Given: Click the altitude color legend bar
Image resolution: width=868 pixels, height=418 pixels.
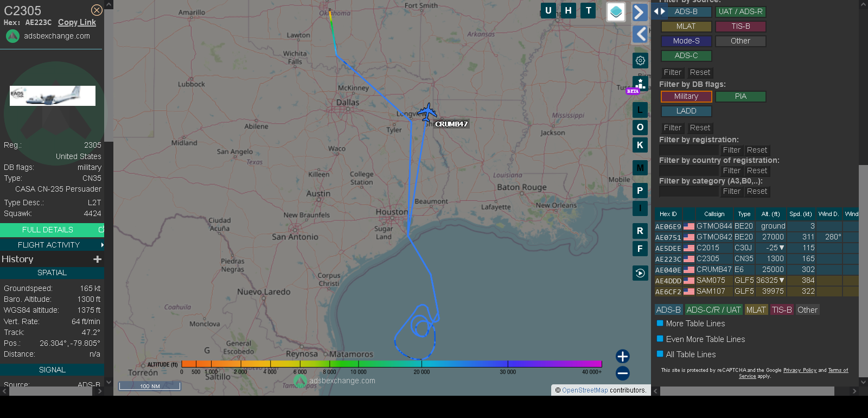Looking at the screenshot, I should (392, 364).
